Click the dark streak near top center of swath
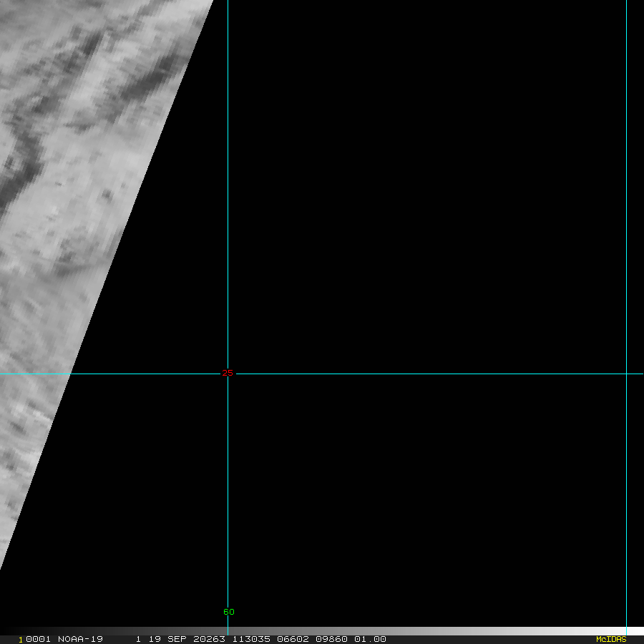 pos(150,77)
